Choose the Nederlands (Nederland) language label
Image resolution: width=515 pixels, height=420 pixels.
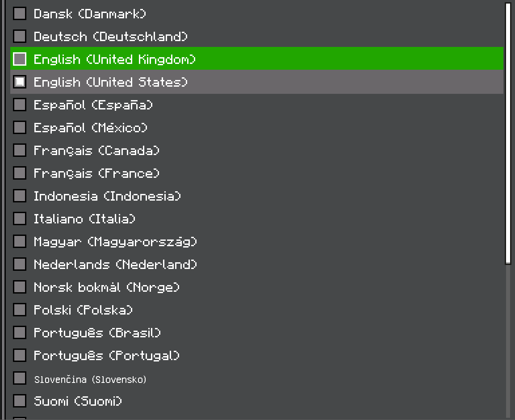[x=115, y=265]
